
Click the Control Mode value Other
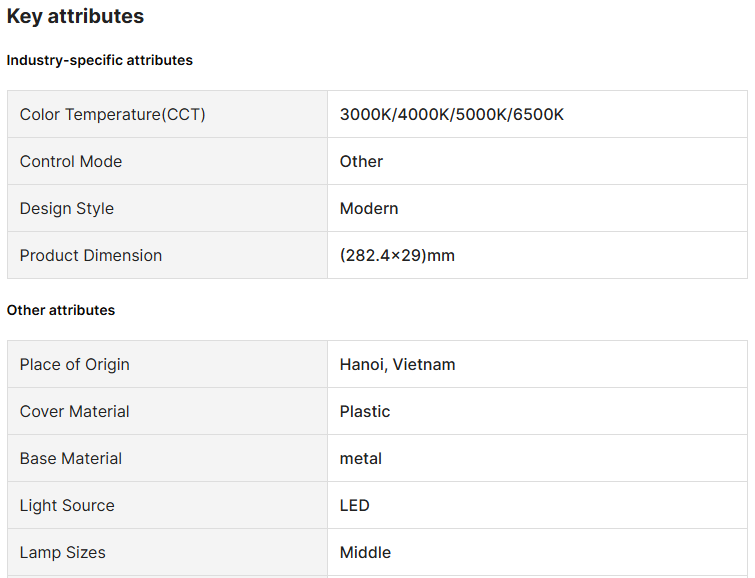[361, 161]
